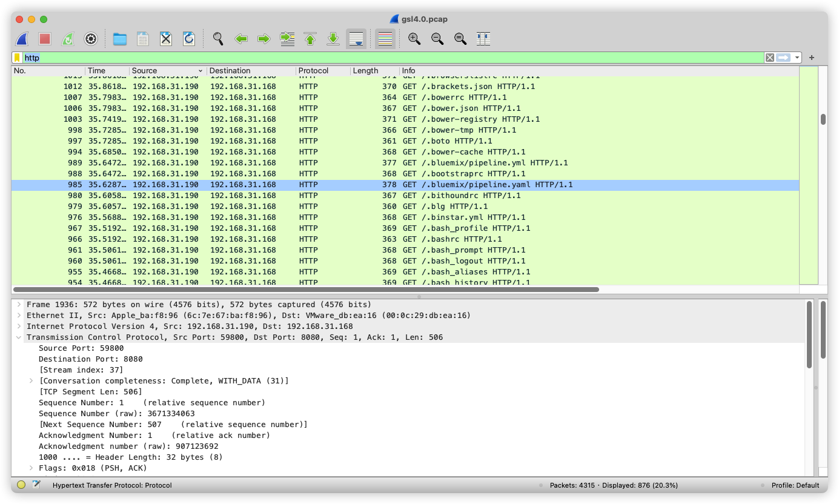Open recent display filters dropdown
Screen dimensions: 839x504
797,58
